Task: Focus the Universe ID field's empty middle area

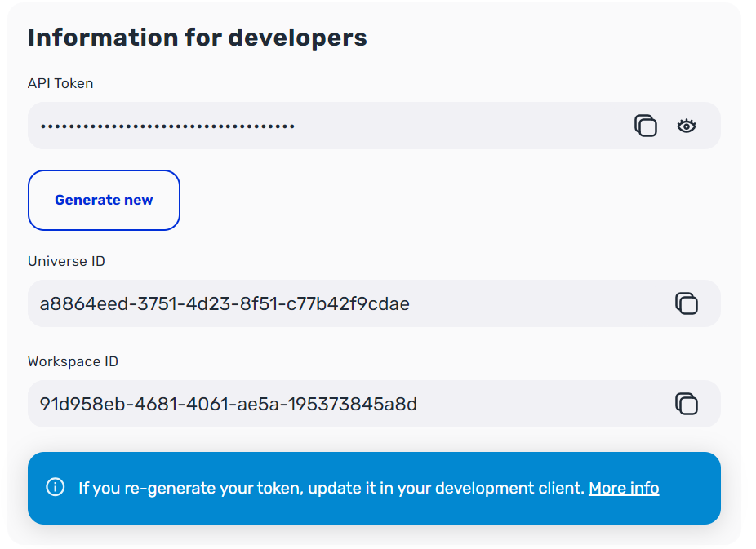Action: click(x=539, y=304)
